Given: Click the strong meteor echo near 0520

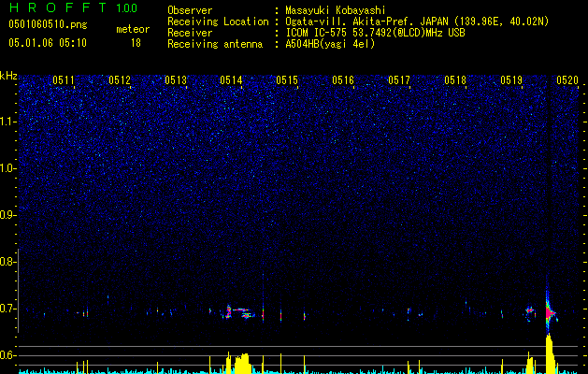Looking at the screenshot, I should (550, 312).
